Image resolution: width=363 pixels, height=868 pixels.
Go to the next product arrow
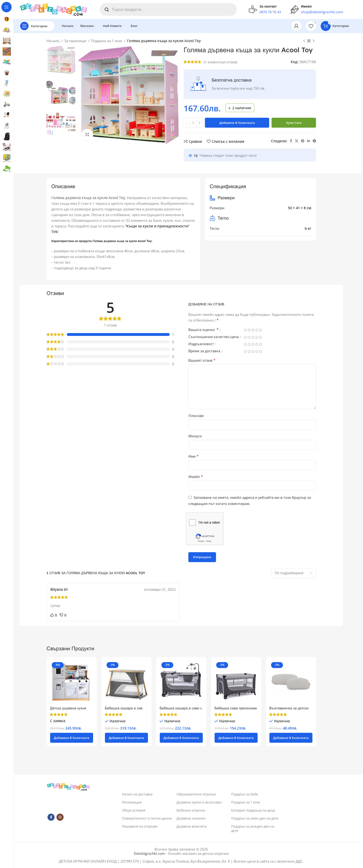coord(314,41)
